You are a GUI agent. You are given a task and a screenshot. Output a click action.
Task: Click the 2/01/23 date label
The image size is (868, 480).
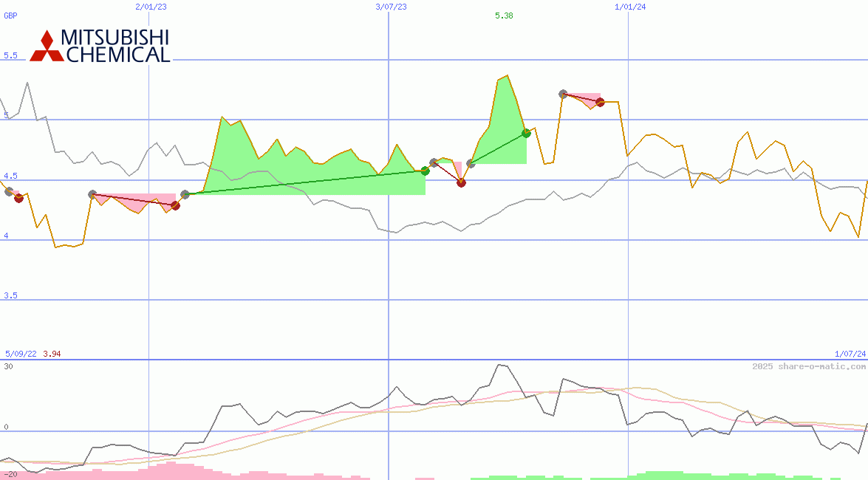point(151,7)
